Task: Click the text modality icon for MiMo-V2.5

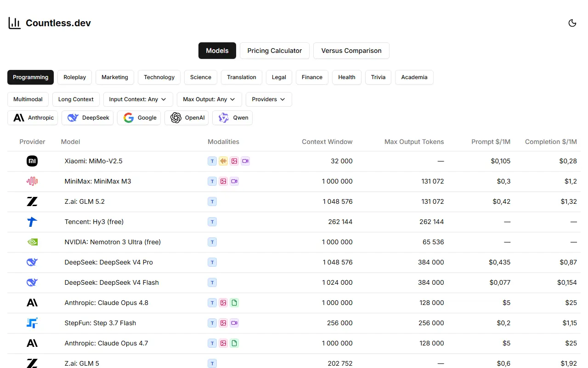Action: pos(212,161)
